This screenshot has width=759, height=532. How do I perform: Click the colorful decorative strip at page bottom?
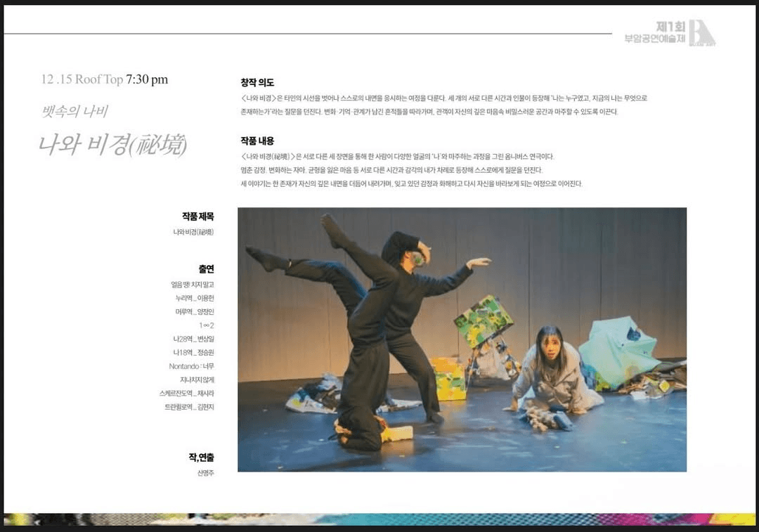click(379, 519)
